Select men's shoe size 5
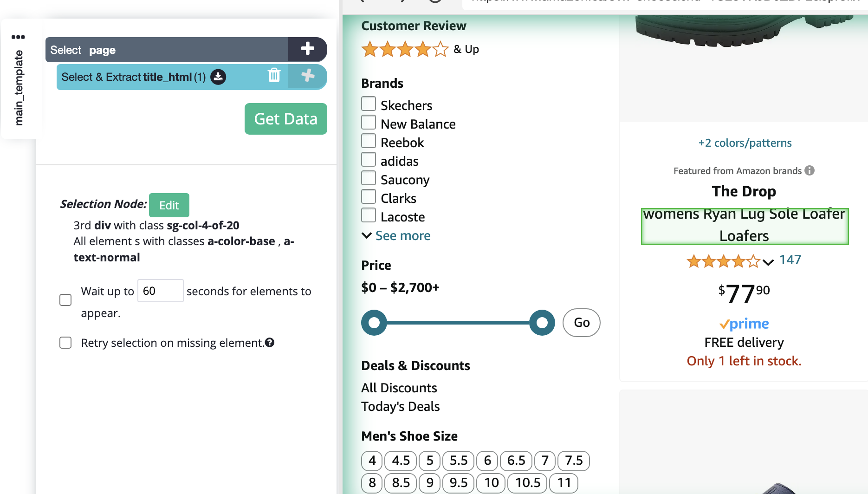The height and width of the screenshot is (494, 868). [x=429, y=461]
